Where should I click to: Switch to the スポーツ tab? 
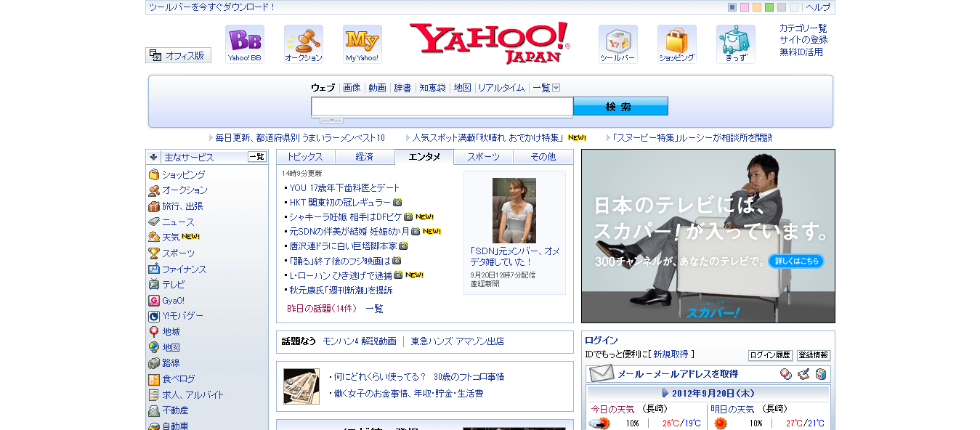pyautogui.click(x=484, y=157)
